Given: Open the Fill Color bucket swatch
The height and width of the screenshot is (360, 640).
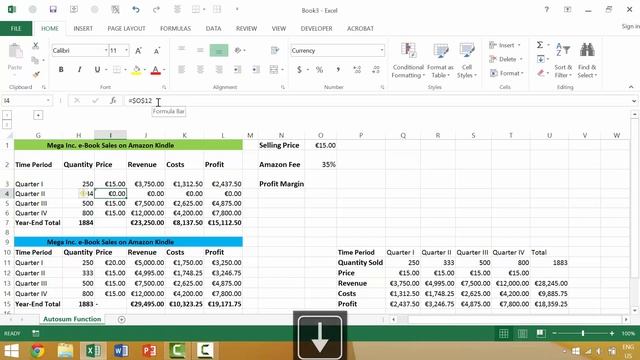Looking at the screenshot, I should (x=136, y=70).
